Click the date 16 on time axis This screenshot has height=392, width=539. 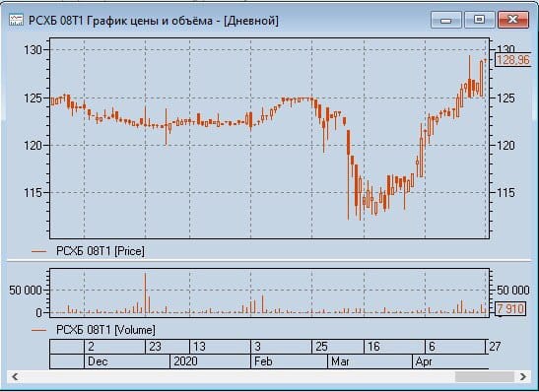373,347
